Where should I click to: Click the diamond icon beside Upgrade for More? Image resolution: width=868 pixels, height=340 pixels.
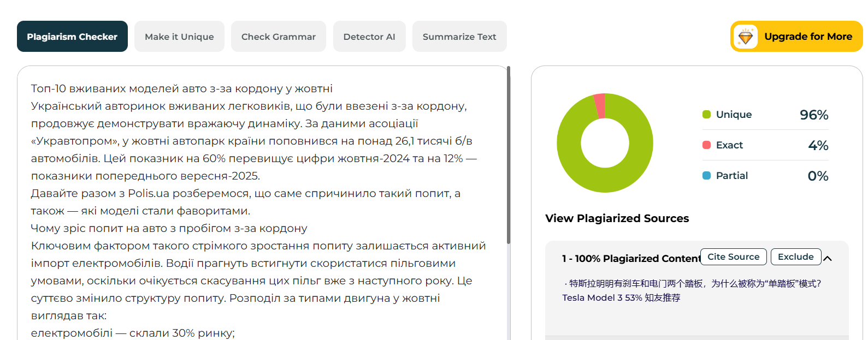click(x=746, y=37)
